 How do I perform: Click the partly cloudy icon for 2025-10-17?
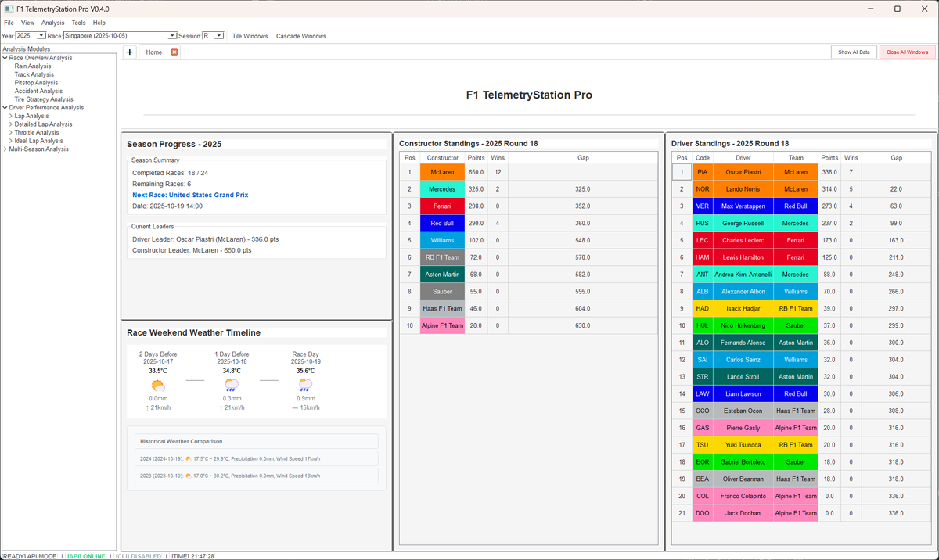tap(158, 385)
